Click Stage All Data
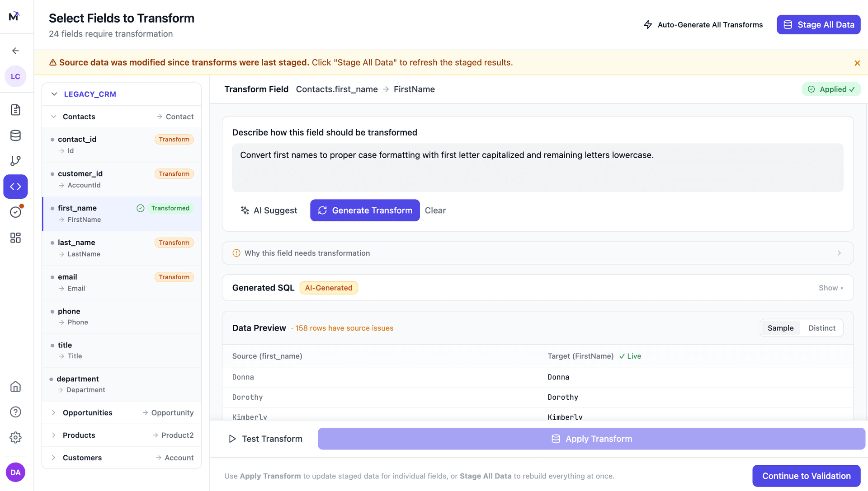 tap(818, 24)
